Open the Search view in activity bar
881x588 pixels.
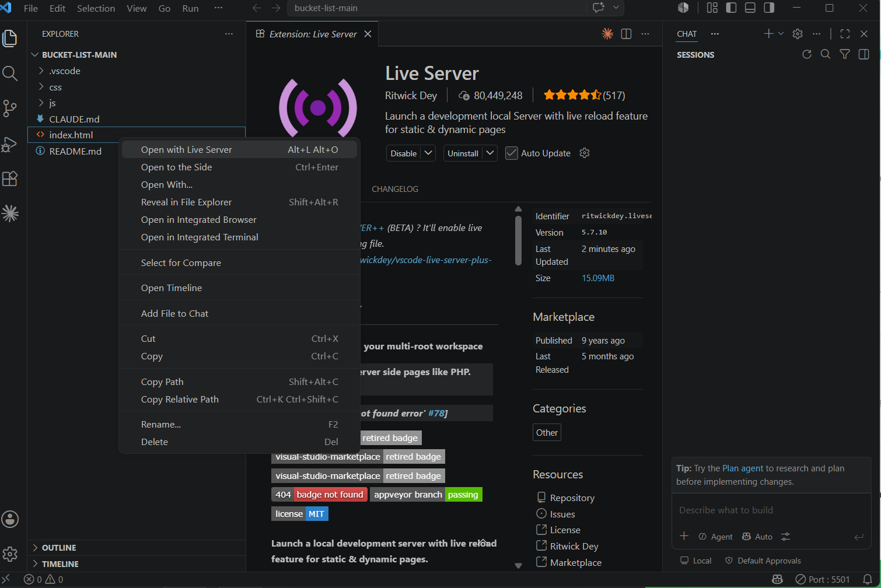(x=10, y=73)
